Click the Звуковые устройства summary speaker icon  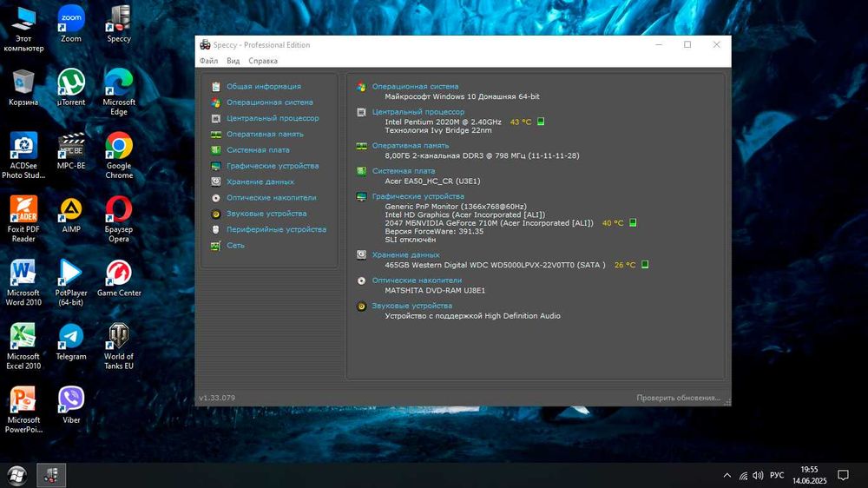(x=361, y=307)
